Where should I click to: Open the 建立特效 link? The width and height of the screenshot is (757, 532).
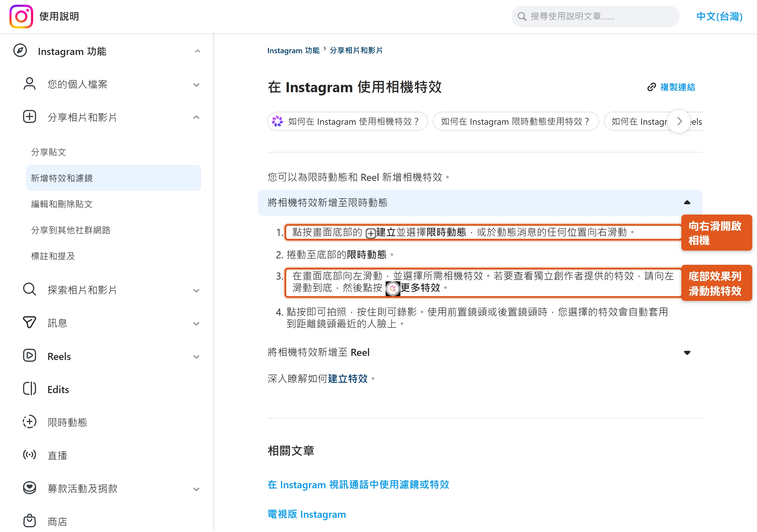(x=348, y=378)
